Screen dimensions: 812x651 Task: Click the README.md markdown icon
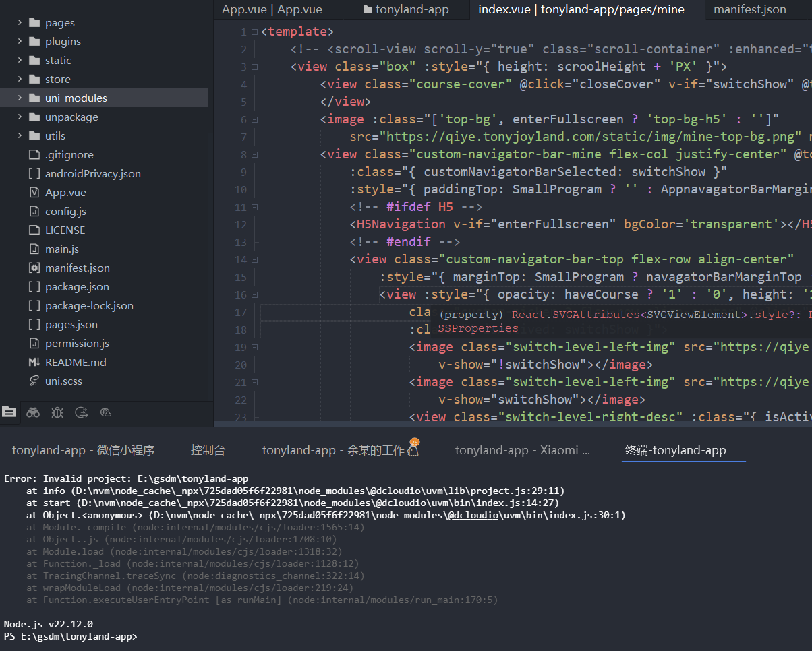point(34,362)
